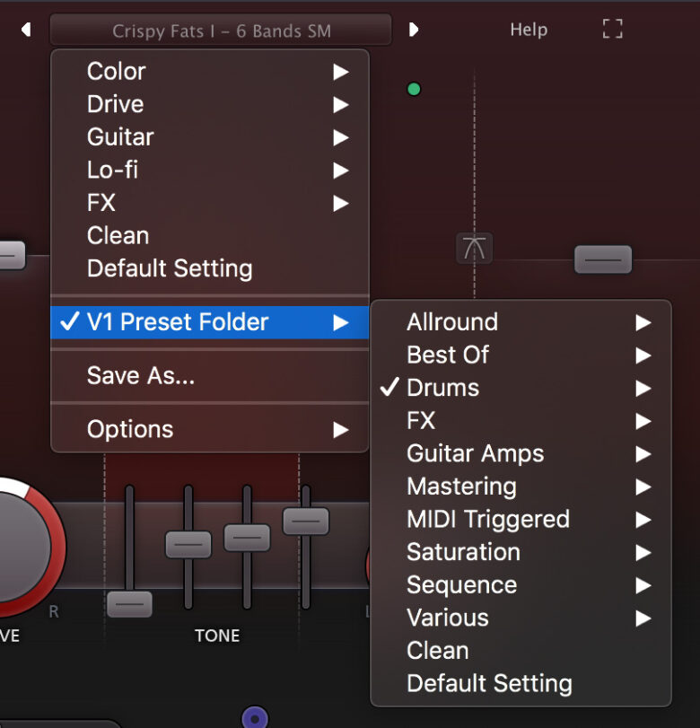This screenshot has height=728, width=700.
Task: Click the band level handle right of crossover
Action: pos(603,259)
